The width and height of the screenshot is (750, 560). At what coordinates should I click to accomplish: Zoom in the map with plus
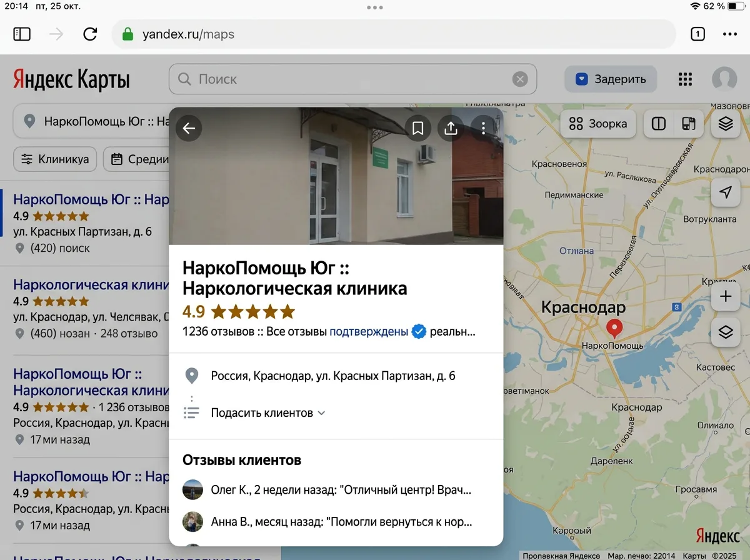coord(726,296)
